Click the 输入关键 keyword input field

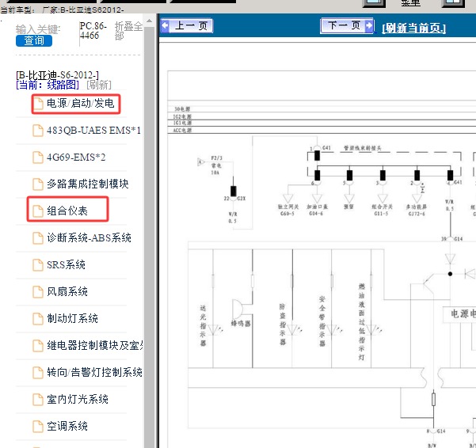[38, 29]
